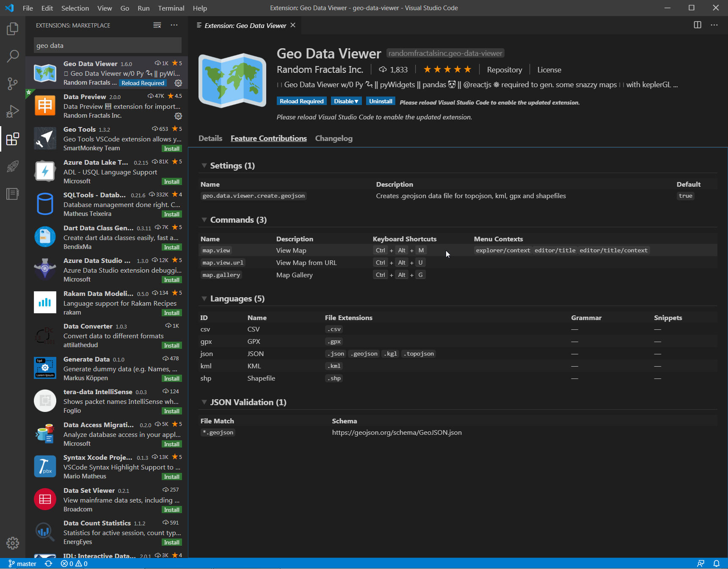Screen dimensions: 728x569
Task: Open the Extensions view icon
Action: 13,138
